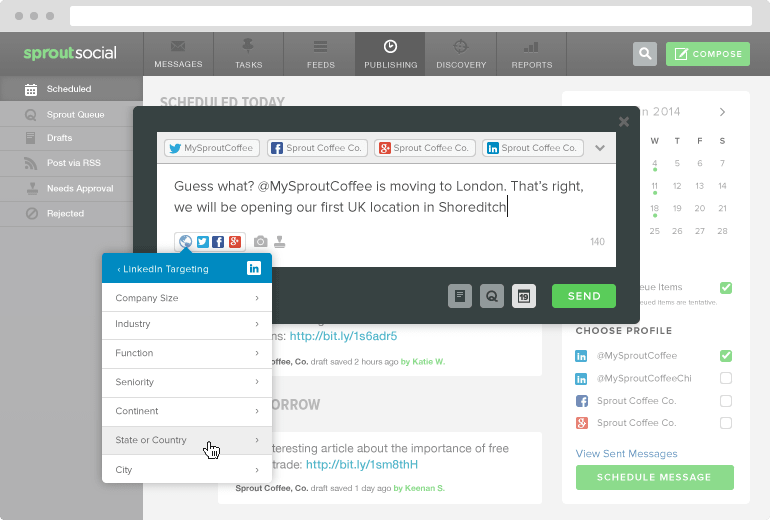Image resolution: width=770 pixels, height=520 pixels.
Task: Expand the Company Size targeting option
Action: 187,298
